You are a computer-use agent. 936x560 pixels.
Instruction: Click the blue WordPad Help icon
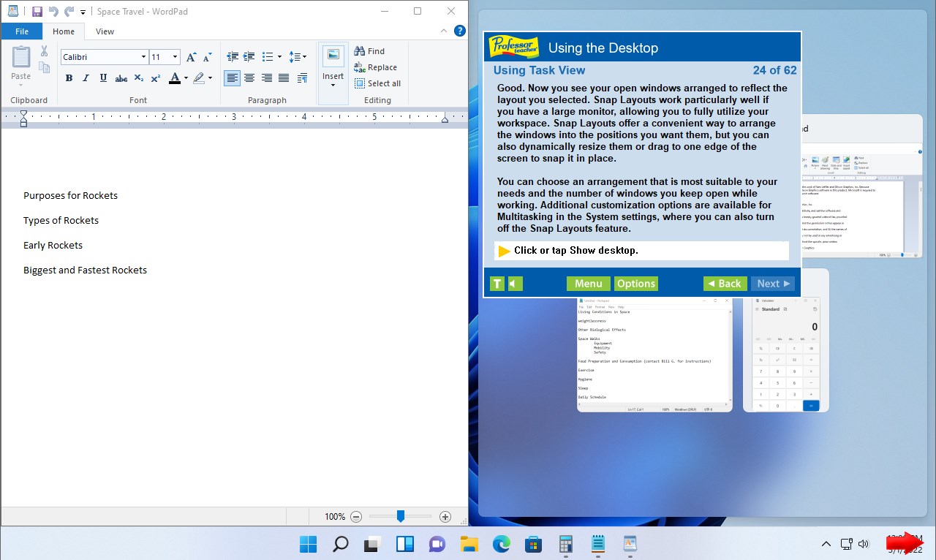(460, 31)
